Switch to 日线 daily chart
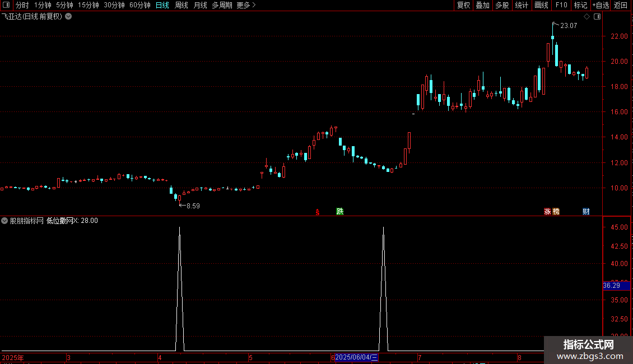Screen dimensions: 633x364 (x=162, y=5)
